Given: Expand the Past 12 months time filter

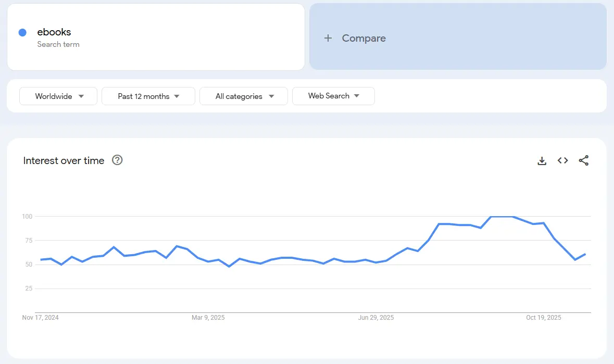Looking at the screenshot, I should click(x=148, y=96).
